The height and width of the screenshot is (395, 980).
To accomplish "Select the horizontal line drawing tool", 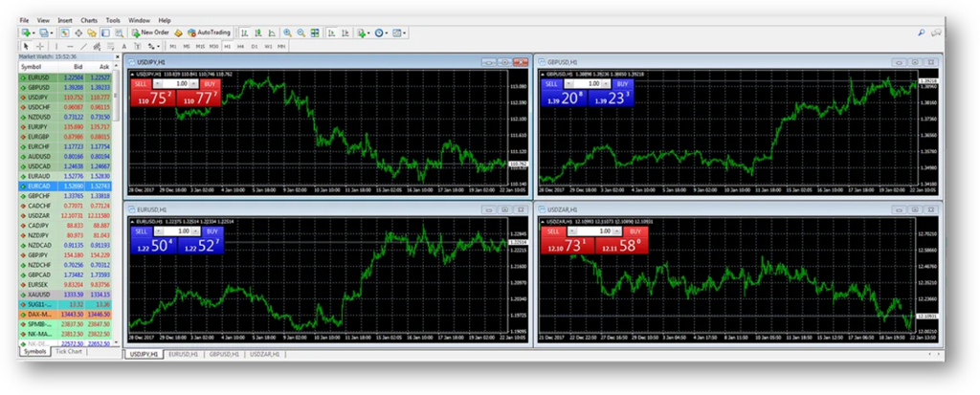I will pos(71,45).
